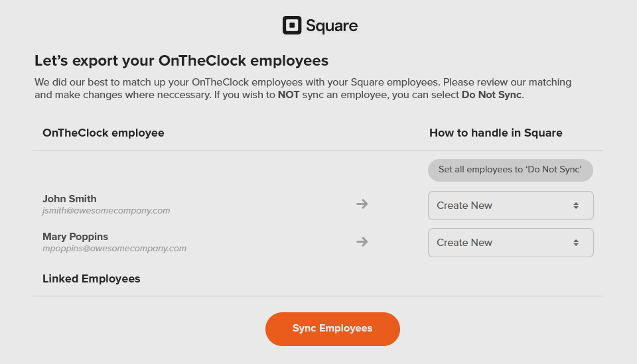Screen dimensions: 637x364
Task: Click the Square logo icon
Action: [x=292, y=26]
